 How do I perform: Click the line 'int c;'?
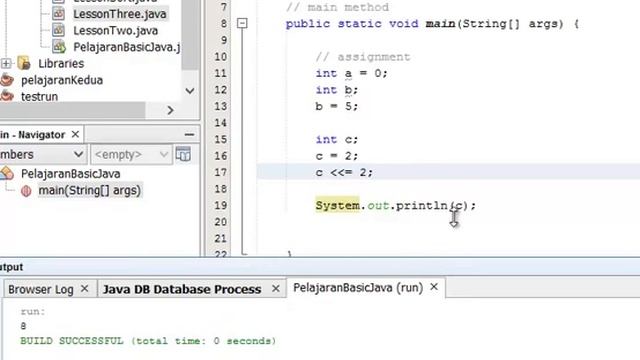pos(336,139)
